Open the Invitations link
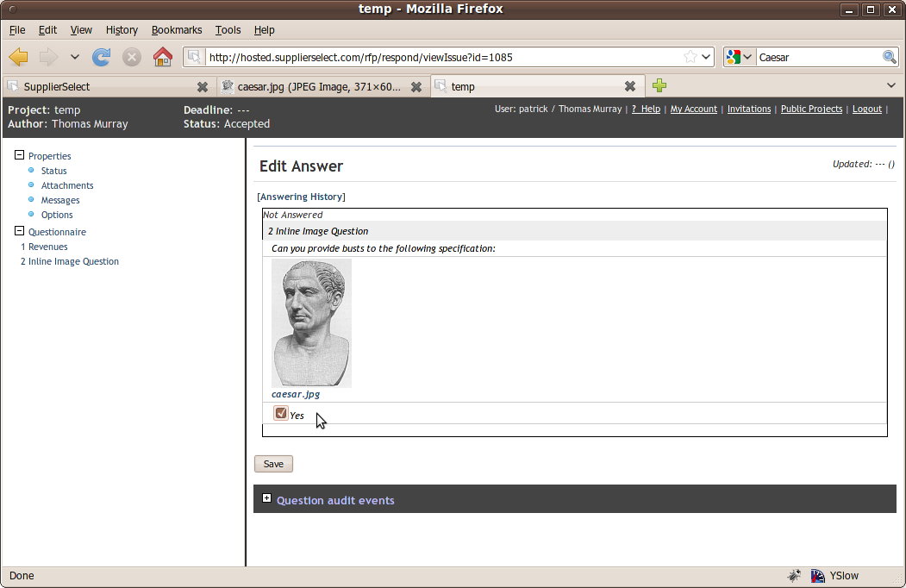This screenshot has width=906, height=588. click(x=749, y=109)
